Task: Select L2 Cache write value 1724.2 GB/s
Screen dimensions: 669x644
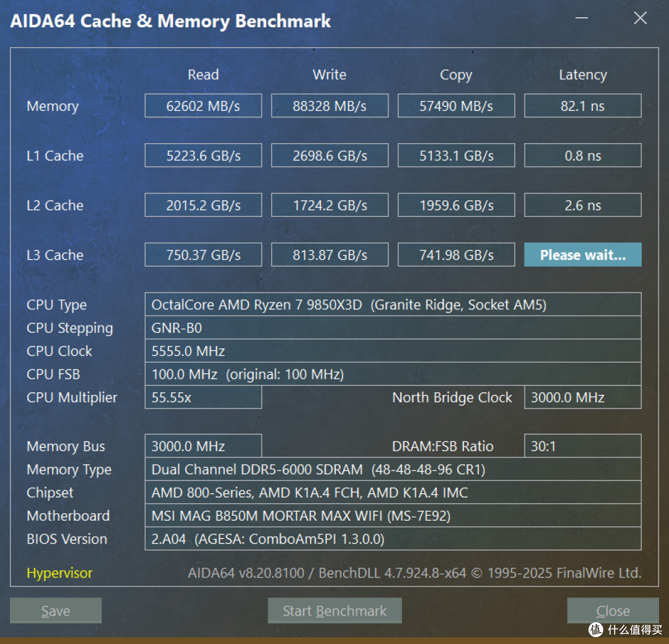Action: pyautogui.click(x=330, y=205)
